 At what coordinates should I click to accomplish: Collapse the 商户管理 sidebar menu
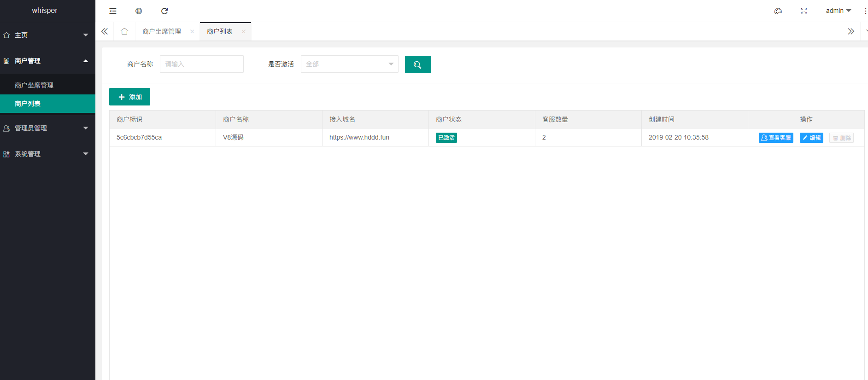click(x=47, y=61)
